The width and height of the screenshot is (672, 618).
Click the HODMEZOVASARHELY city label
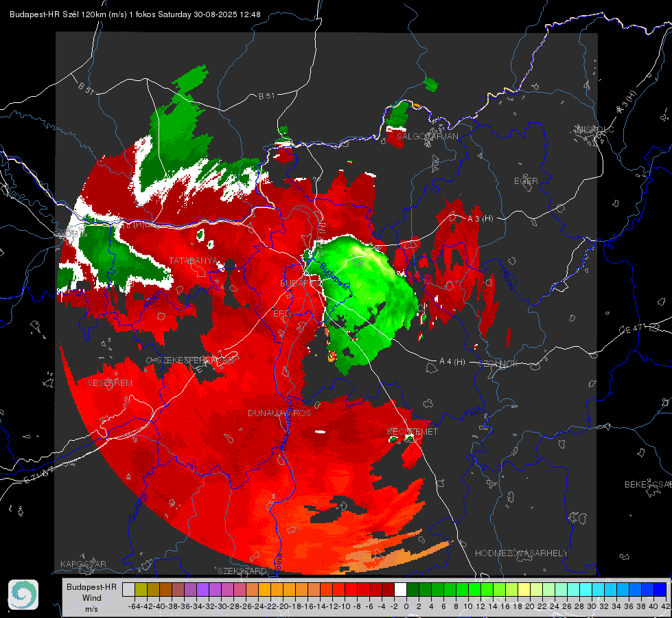521,553
